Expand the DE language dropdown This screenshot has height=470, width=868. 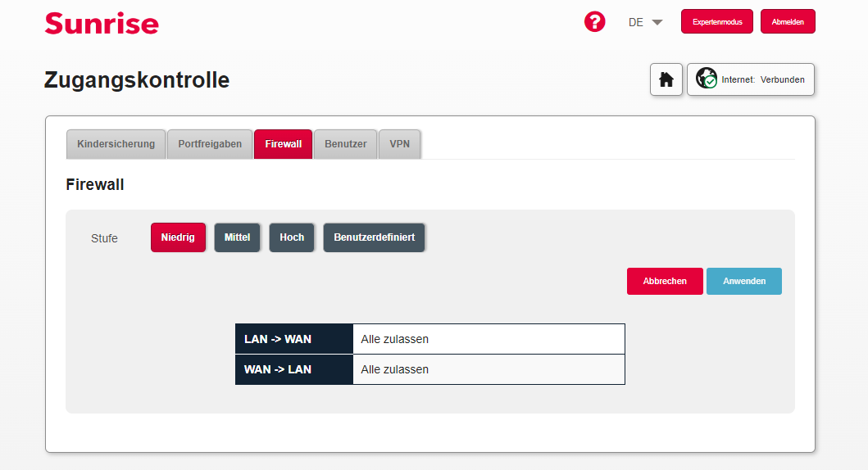click(646, 22)
